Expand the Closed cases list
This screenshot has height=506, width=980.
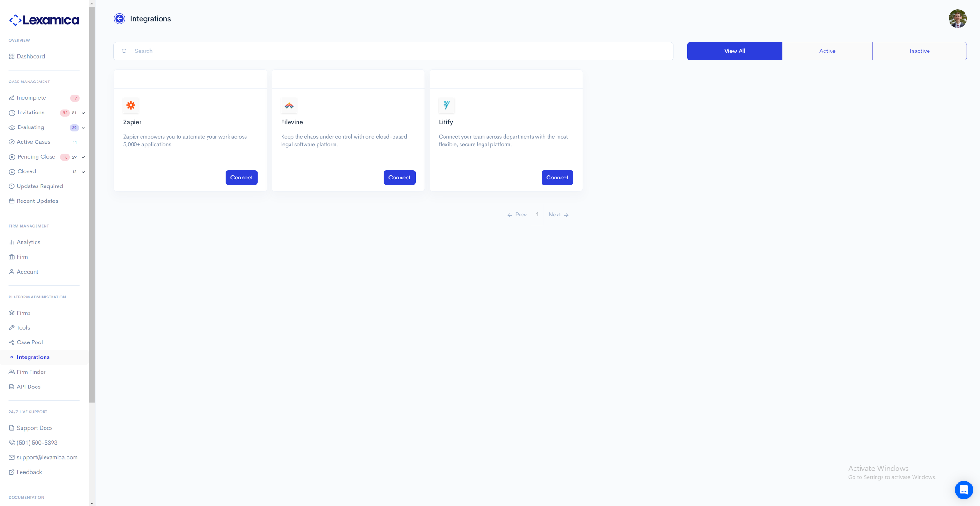click(83, 171)
